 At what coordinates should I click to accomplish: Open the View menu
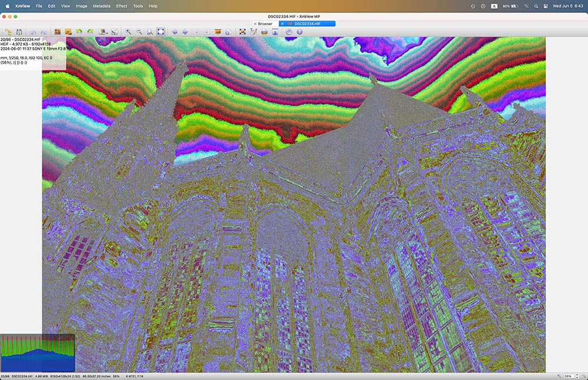[x=66, y=6]
